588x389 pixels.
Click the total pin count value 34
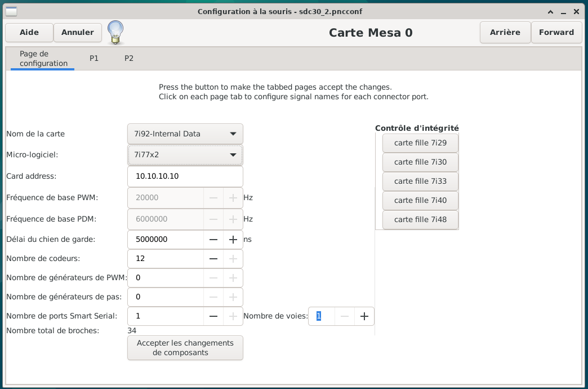(132, 331)
